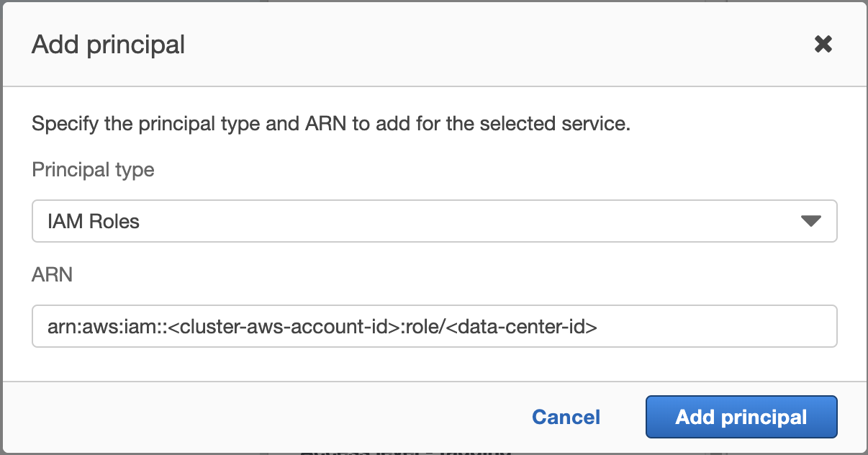Expand principal type options via triangle icon
This screenshot has width=868, height=455.
click(x=810, y=221)
